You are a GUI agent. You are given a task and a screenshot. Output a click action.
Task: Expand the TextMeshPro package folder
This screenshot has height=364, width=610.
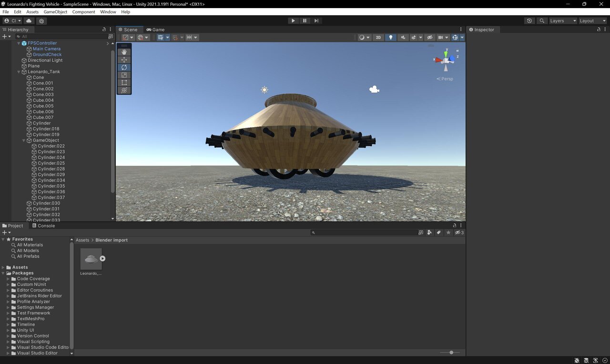click(8, 319)
